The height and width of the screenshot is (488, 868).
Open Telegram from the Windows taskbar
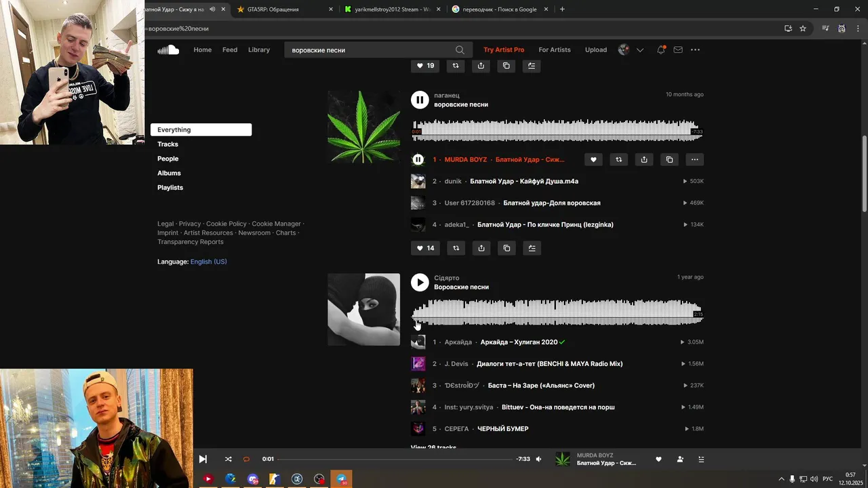click(342, 479)
